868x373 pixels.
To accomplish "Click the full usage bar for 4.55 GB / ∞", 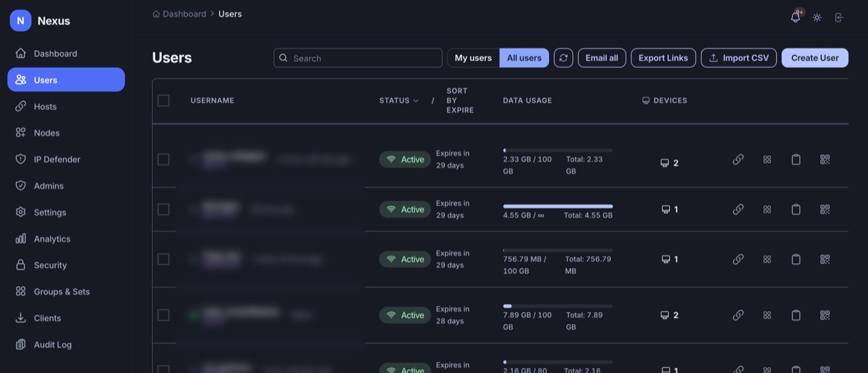I will (558, 206).
